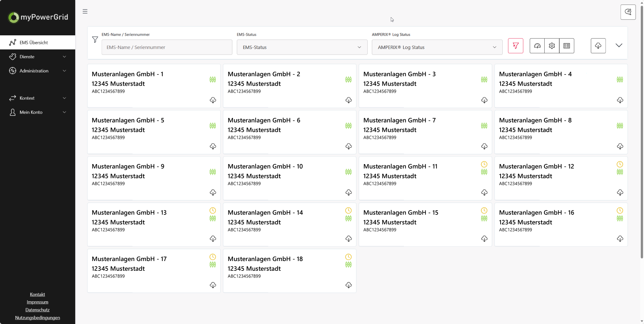Click cloud download icon on Musteranlagen GmbH - 17

click(x=213, y=286)
